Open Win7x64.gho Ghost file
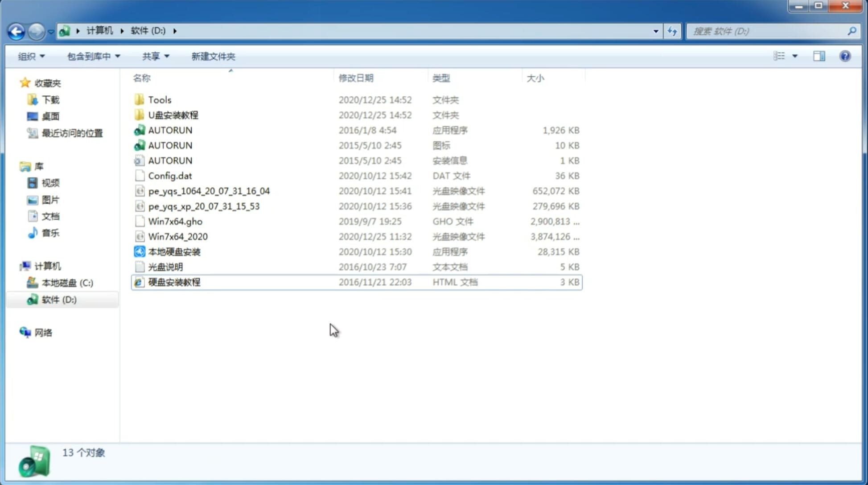The width and height of the screenshot is (868, 485). click(x=175, y=221)
